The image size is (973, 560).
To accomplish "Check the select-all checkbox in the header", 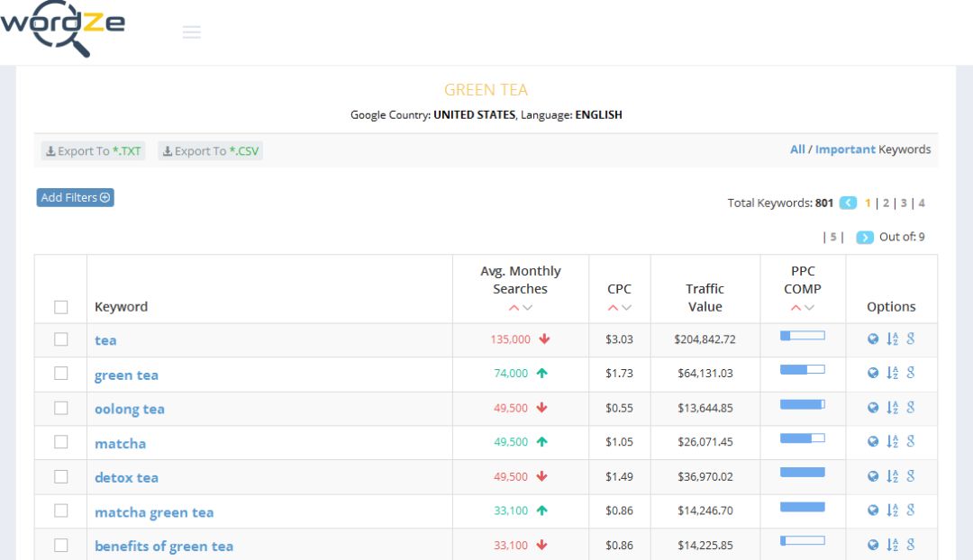I will pos(61,307).
